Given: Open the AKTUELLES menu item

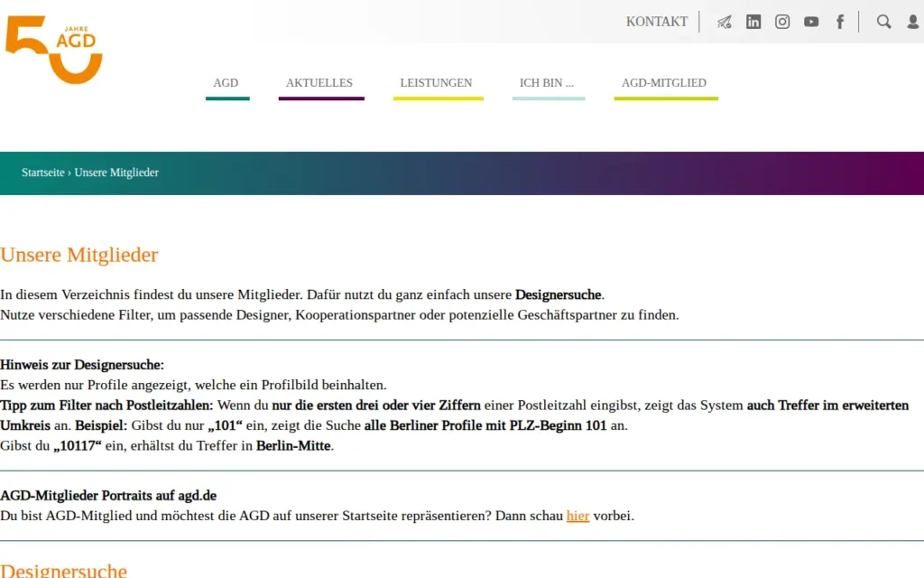Looking at the screenshot, I should pos(319,83).
